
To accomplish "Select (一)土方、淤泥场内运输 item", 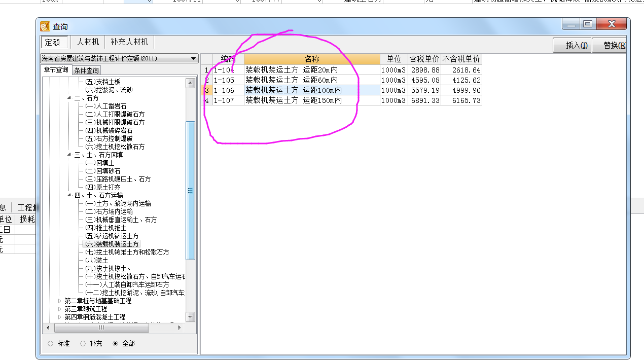I will click(118, 203).
